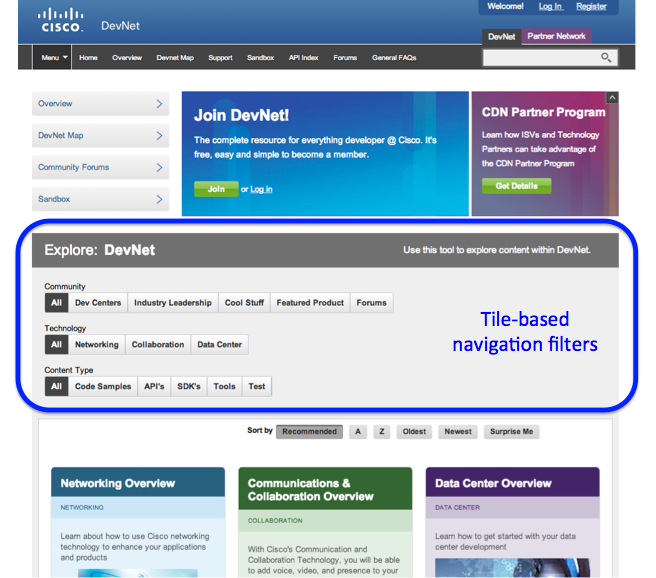Click the Overview sidebar link text
Screen dimensions: 656x578
[x=55, y=104]
